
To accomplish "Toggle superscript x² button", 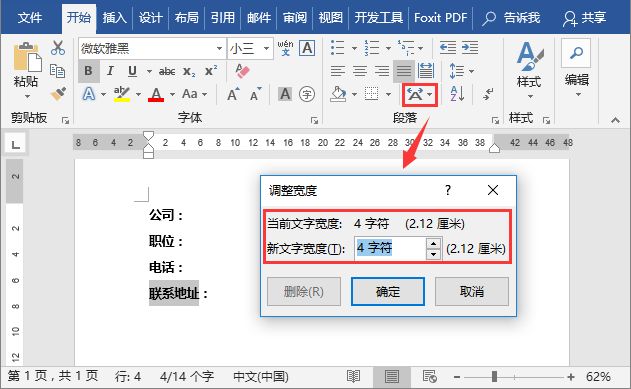I will point(211,71).
